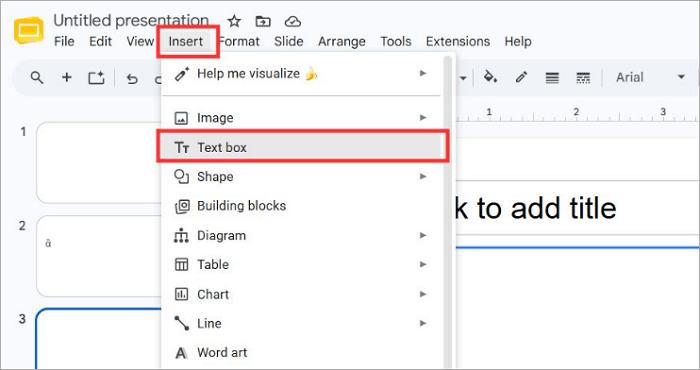The image size is (700, 370).
Task: Click new slide with template icon
Action: point(96,78)
